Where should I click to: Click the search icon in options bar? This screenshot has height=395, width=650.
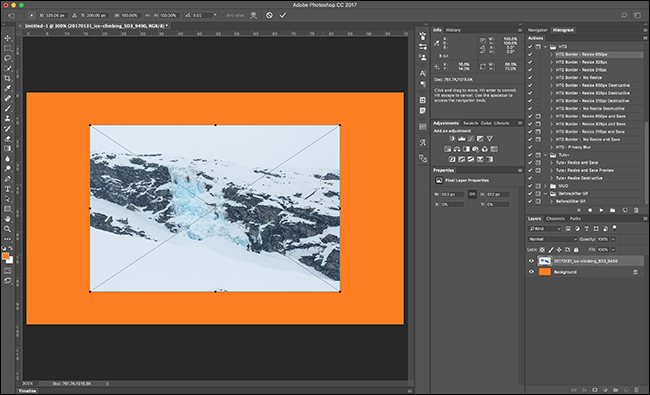pos(624,15)
